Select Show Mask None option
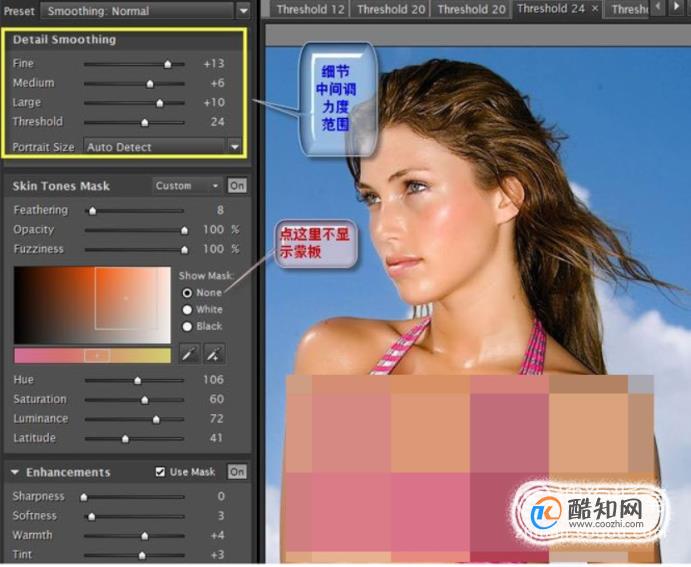The width and height of the screenshot is (691, 567). tap(187, 293)
